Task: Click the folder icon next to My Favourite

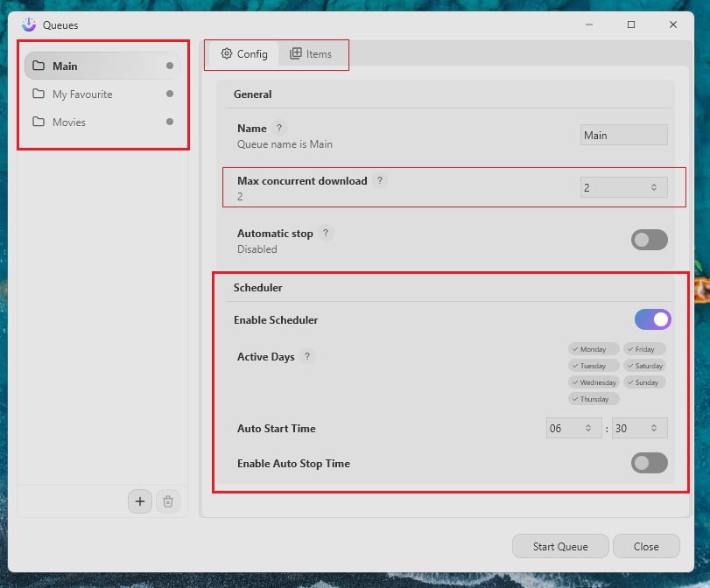Action: pos(39,94)
